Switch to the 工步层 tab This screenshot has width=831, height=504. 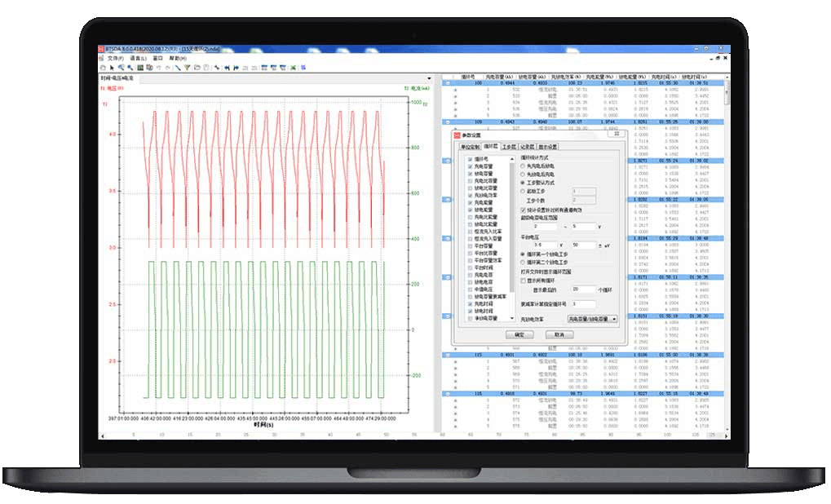(x=510, y=147)
